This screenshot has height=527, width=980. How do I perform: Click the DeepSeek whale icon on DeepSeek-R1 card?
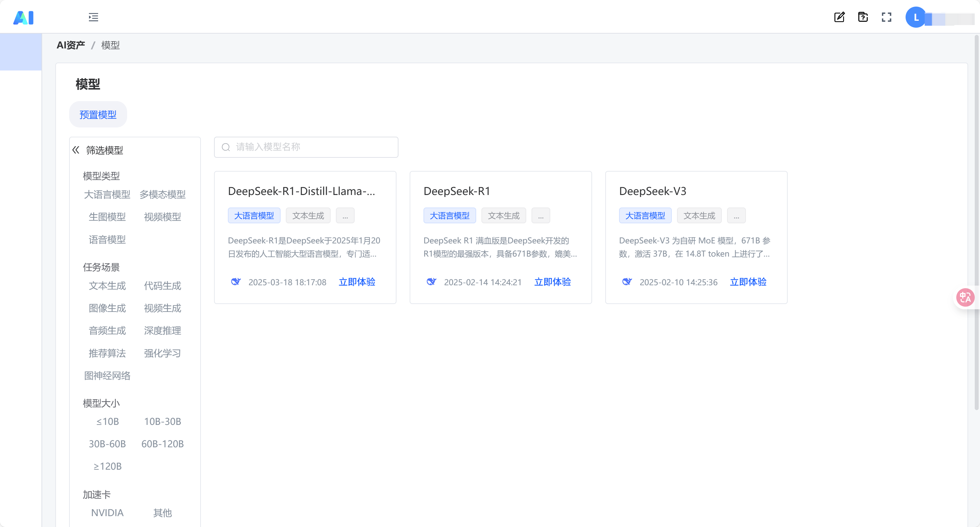point(431,282)
